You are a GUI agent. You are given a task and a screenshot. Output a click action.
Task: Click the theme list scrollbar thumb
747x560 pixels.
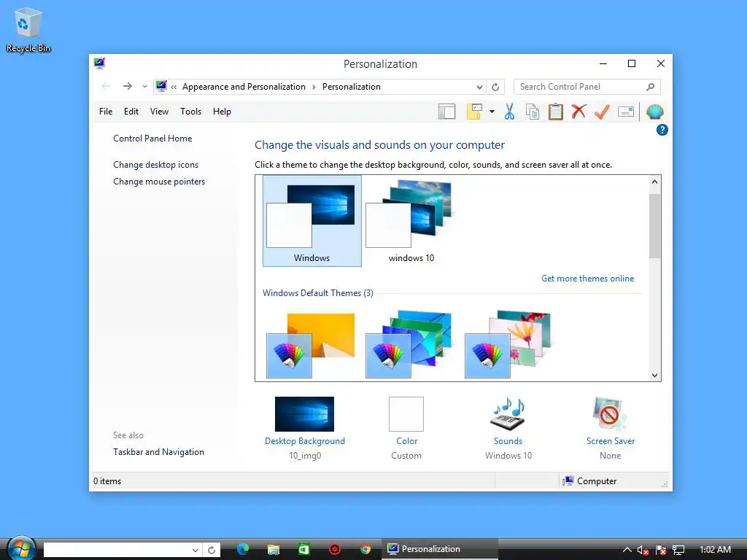(x=654, y=226)
